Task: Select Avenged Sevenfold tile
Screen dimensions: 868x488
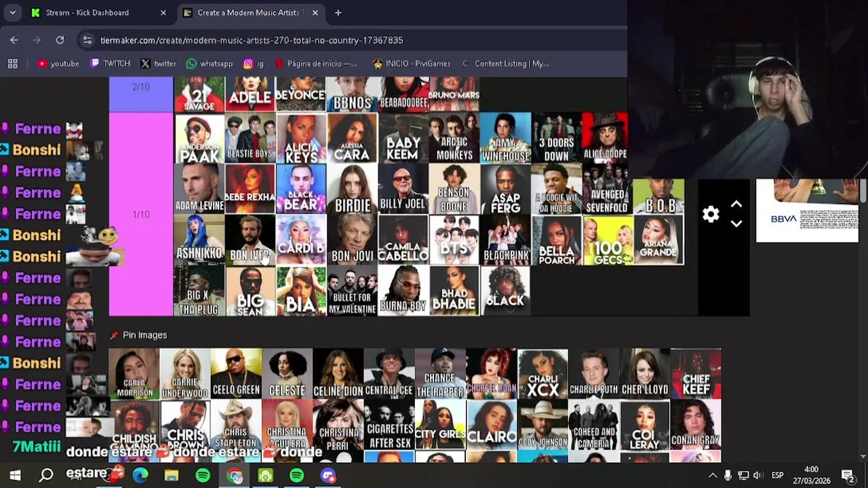Action: click(x=607, y=189)
